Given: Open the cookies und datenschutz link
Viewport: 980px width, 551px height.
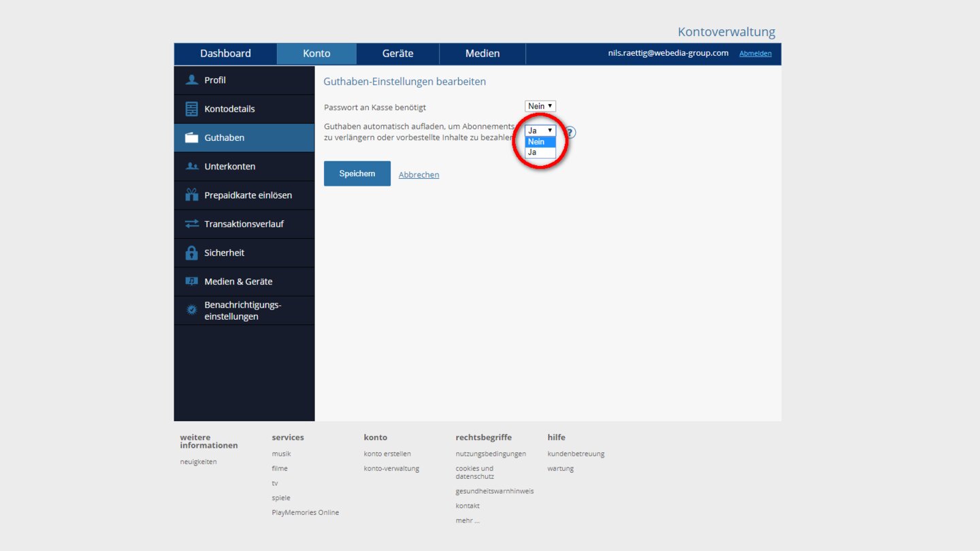Looking at the screenshot, I should click(475, 472).
